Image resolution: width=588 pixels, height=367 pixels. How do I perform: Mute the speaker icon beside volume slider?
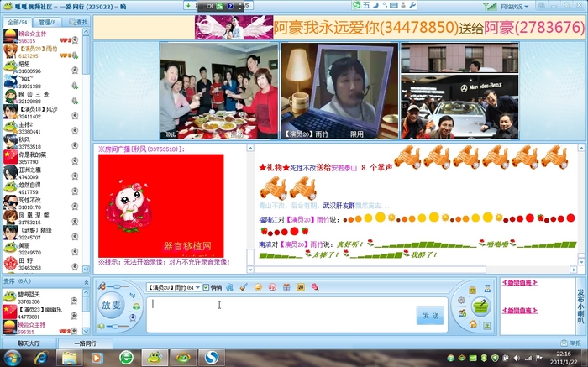pyautogui.click(x=102, y=327)
